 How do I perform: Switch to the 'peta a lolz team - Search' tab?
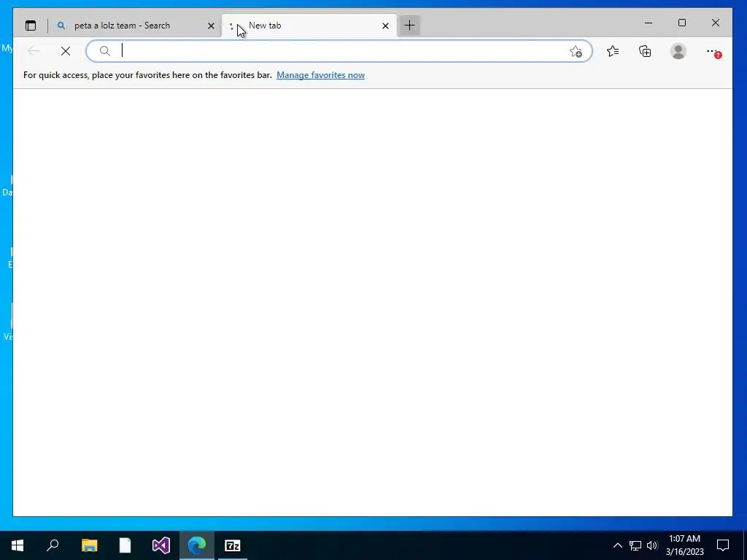(x=134, y=26)
